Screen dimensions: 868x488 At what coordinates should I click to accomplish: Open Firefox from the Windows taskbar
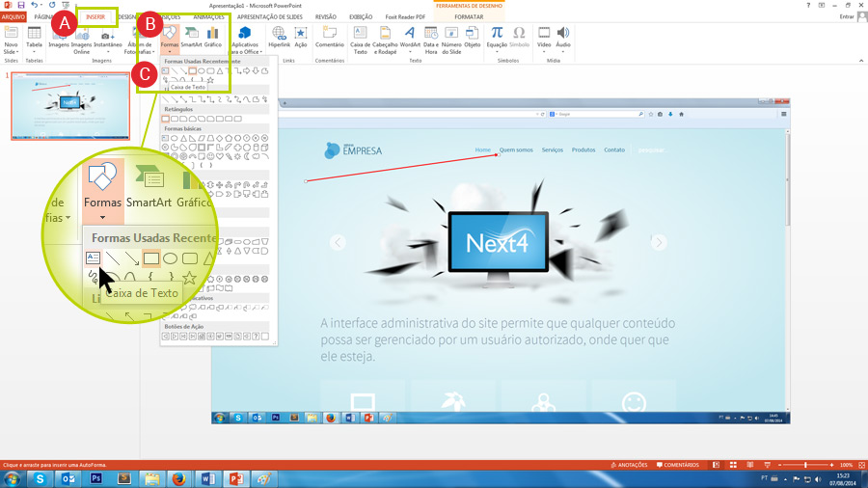click(179, 478)
